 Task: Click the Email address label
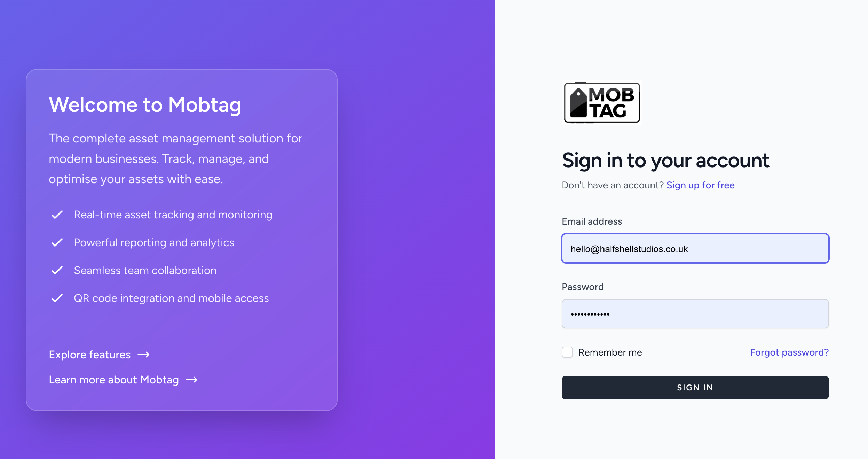[x=592, y=221]
